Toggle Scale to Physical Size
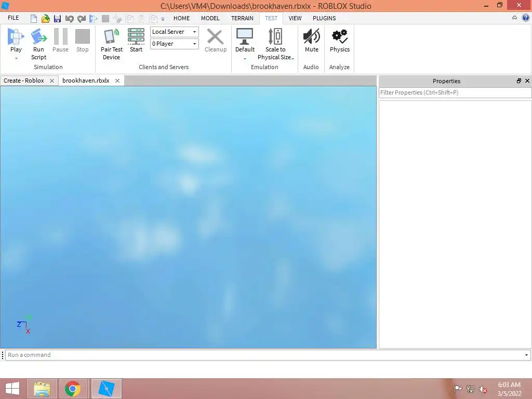The image size is (532, 399). click(x=275, y=44)
